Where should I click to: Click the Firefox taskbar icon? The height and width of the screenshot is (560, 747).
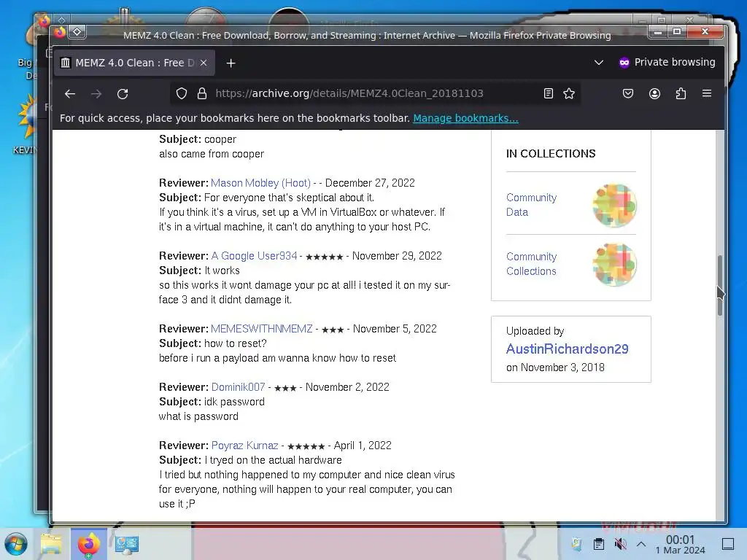point(88,544)
